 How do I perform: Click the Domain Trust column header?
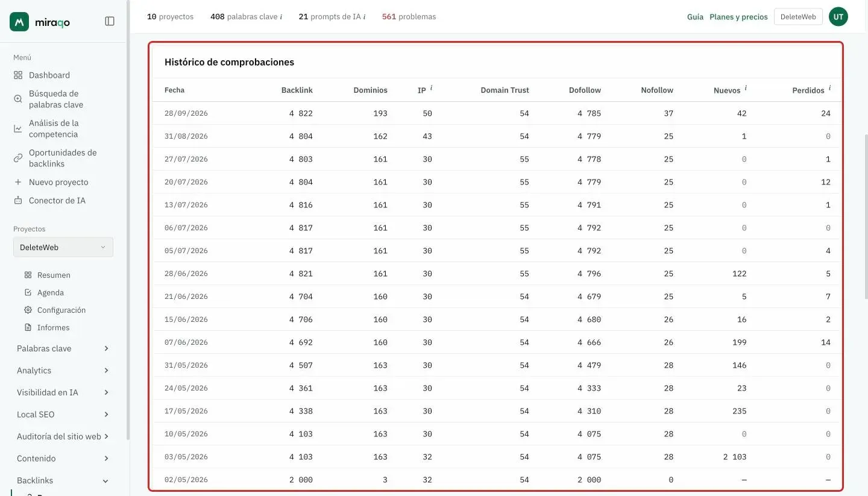(505, 90)
